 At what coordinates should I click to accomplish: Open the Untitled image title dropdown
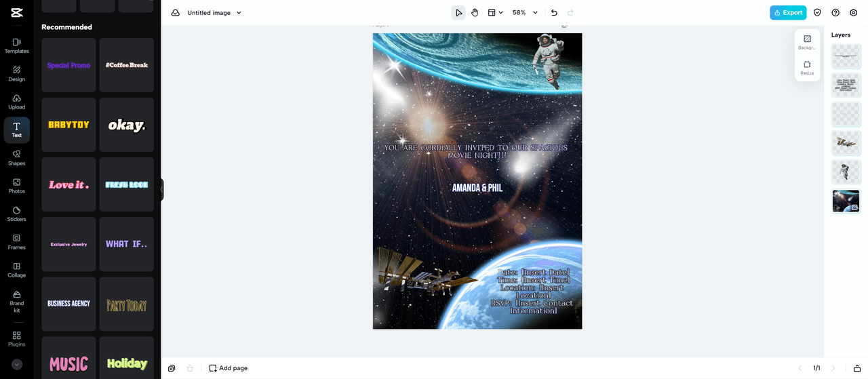(x=215, y=12)
